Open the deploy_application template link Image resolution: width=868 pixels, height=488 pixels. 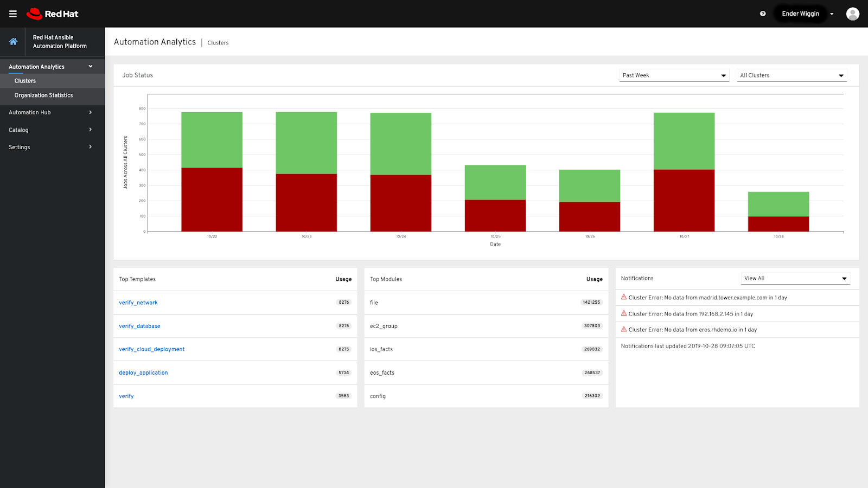point(143,373)
